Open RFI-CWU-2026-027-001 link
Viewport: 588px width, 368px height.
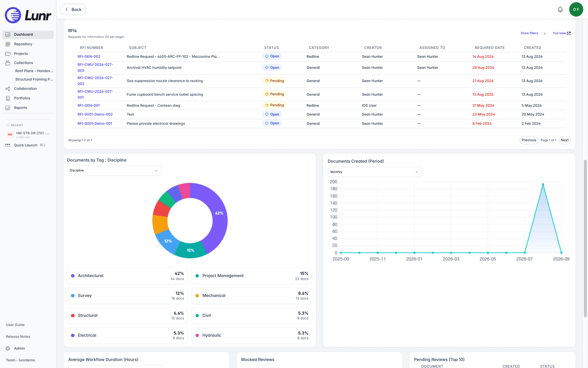[x=95, y=94]
